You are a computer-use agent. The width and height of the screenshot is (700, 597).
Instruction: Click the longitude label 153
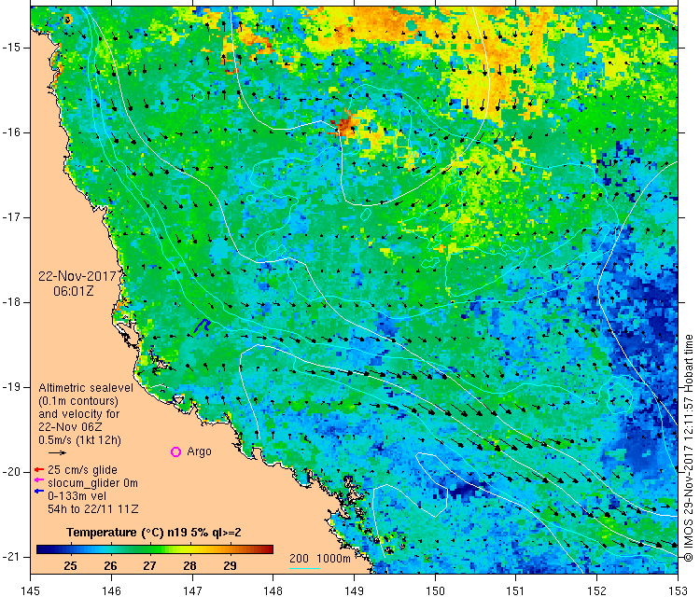679,590
